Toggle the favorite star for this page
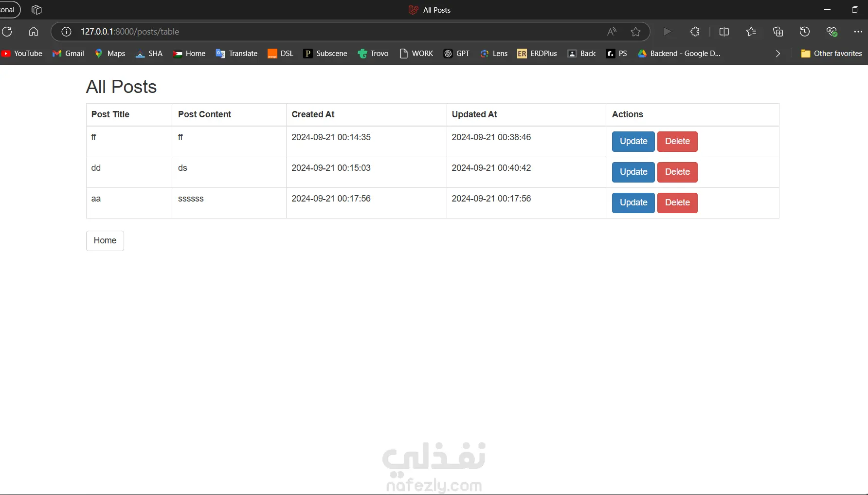Image resolution: width=868 pixels, height=495 pixels. click(635, 32)
